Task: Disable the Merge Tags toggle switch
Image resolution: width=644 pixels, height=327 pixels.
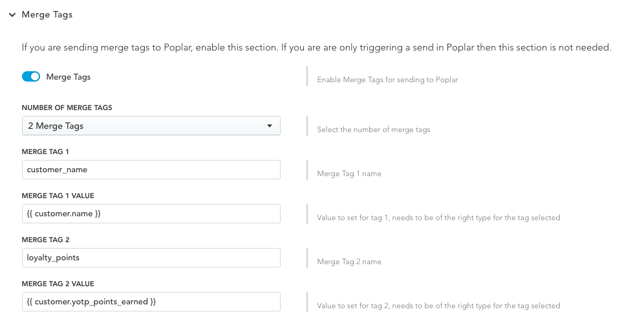Action: pyautogui.click(x=31, y=77)
